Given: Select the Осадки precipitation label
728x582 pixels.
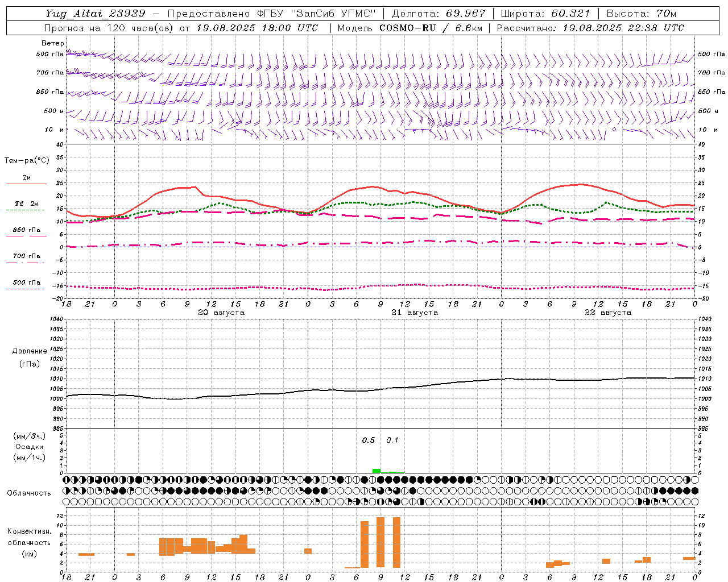Looking at the screenshot, I should tap(30, 447).
